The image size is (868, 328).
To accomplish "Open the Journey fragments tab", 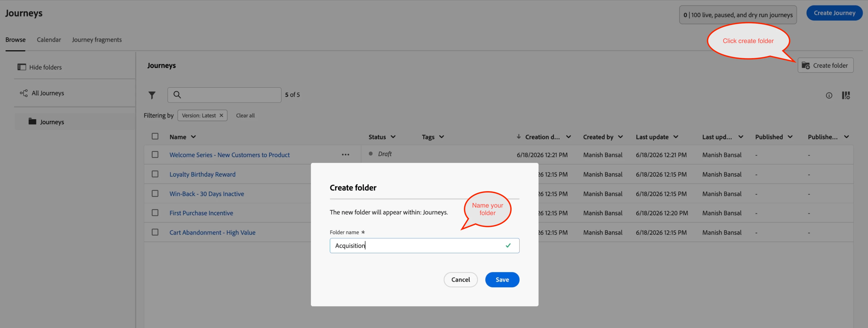I will [x=97, y=40].
